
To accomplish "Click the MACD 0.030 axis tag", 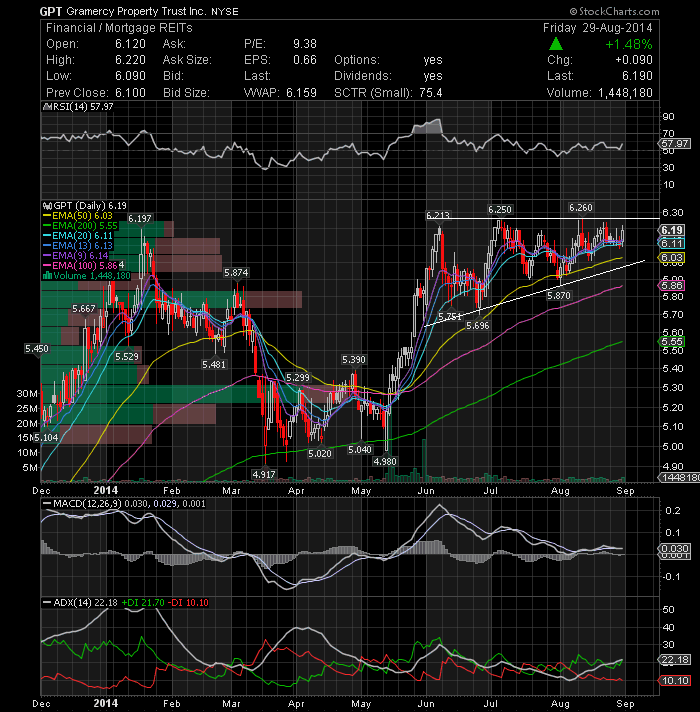I will point(675,549).
